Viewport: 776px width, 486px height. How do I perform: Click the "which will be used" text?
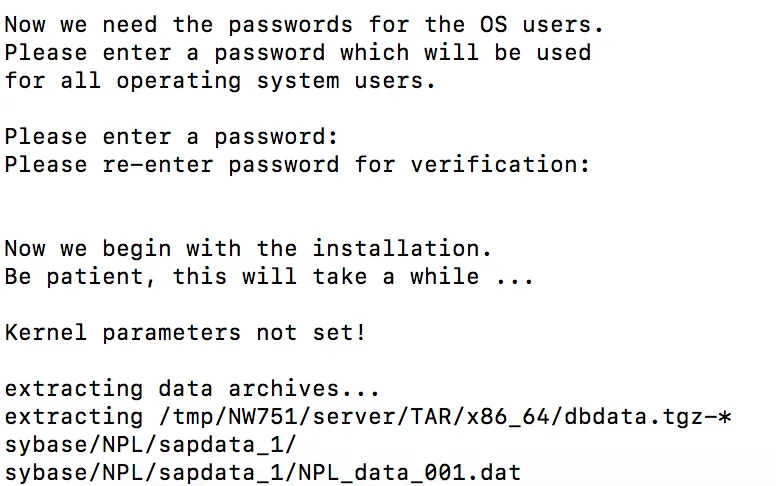pyautogui.click(x=465, y=52)
